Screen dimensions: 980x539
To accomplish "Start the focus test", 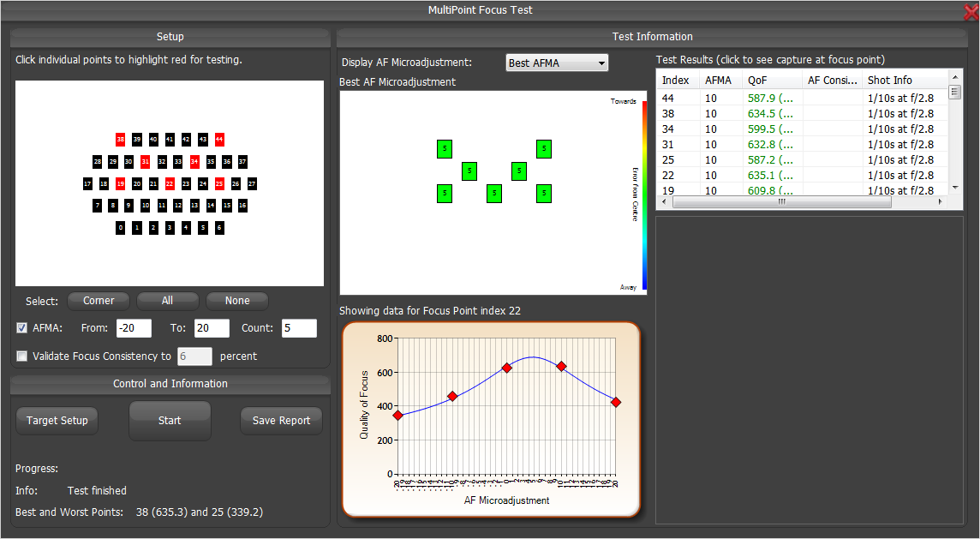I will [x=170, y=421].
